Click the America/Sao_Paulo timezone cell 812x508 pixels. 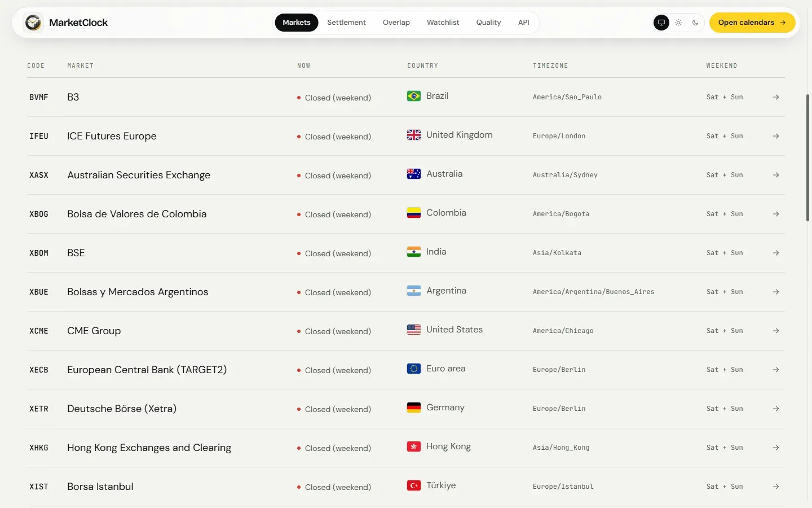(567, 97)
